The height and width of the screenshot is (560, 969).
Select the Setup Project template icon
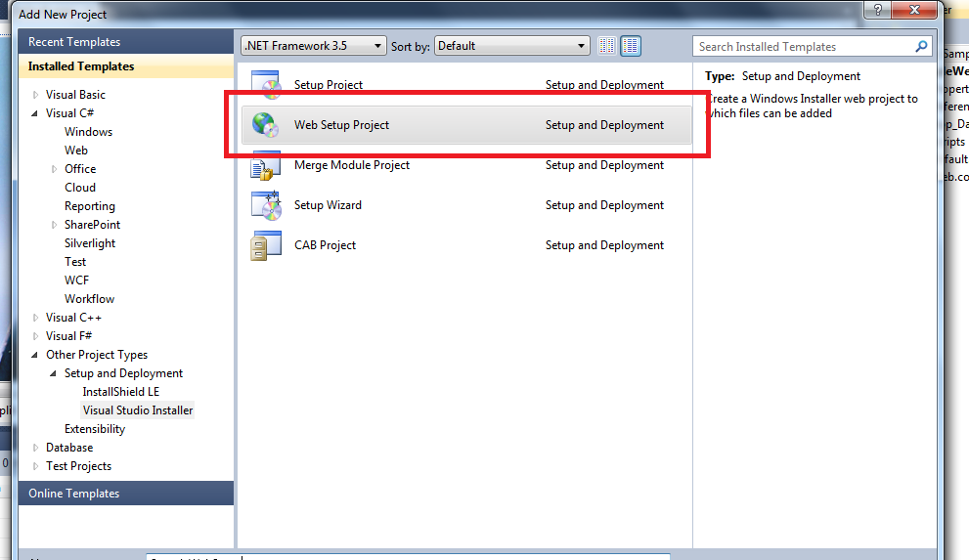(x=266, y=85)
